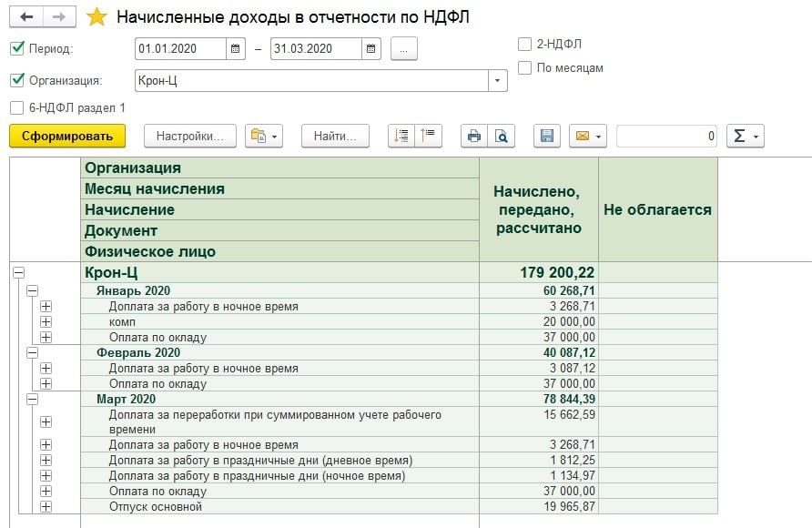This screenshot has width=812, height=528.
Task: Expand the Отпуск основной row
Action: (x=46, y=506)
